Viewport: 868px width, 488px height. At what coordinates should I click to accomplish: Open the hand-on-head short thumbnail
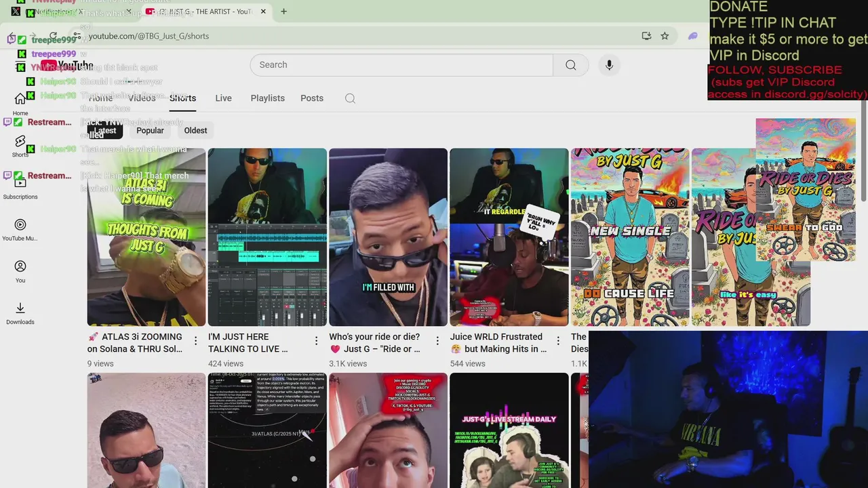[388, 430]
